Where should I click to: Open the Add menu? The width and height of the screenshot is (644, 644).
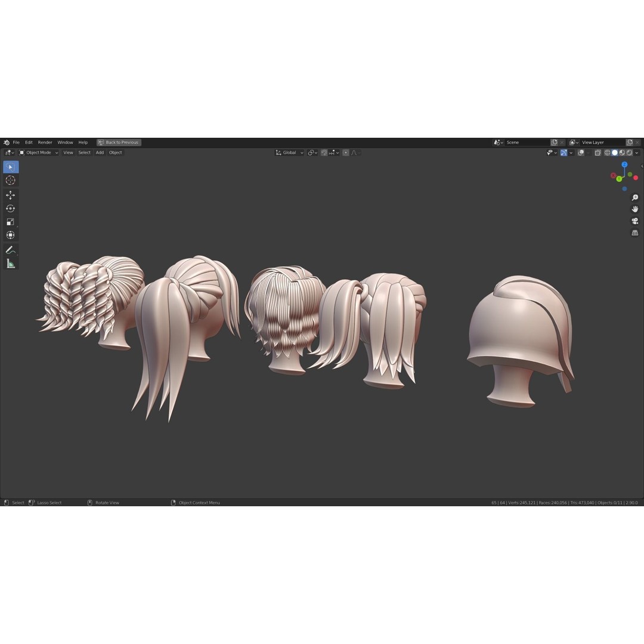(100, 153)
